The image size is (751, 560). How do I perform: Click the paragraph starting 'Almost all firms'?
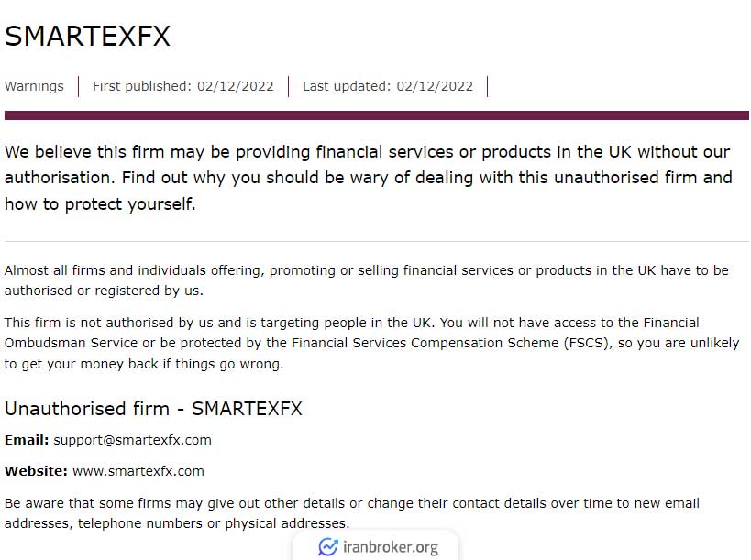[x=367, y=280]
